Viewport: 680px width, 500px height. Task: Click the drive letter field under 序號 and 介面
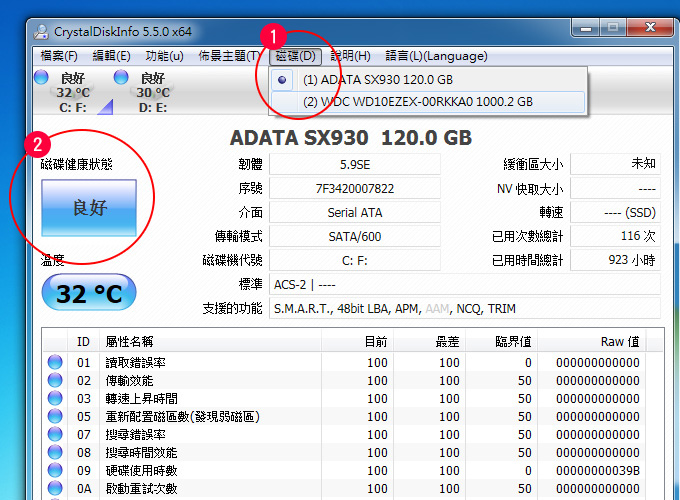[355, 261]
